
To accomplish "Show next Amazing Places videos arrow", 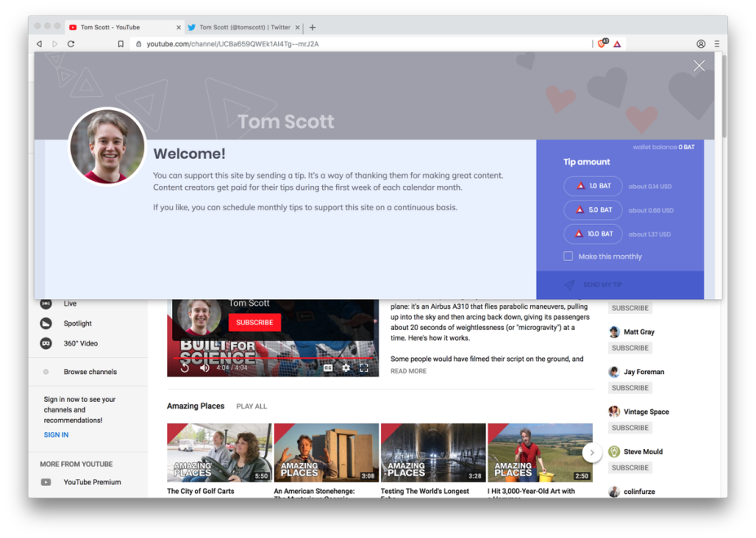I will (592, 452).
